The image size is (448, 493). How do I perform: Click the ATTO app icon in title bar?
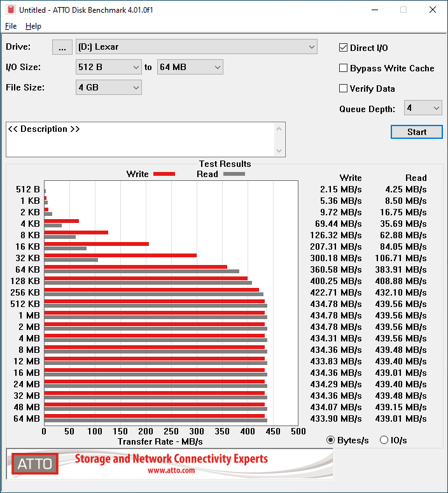click(11, 10)
